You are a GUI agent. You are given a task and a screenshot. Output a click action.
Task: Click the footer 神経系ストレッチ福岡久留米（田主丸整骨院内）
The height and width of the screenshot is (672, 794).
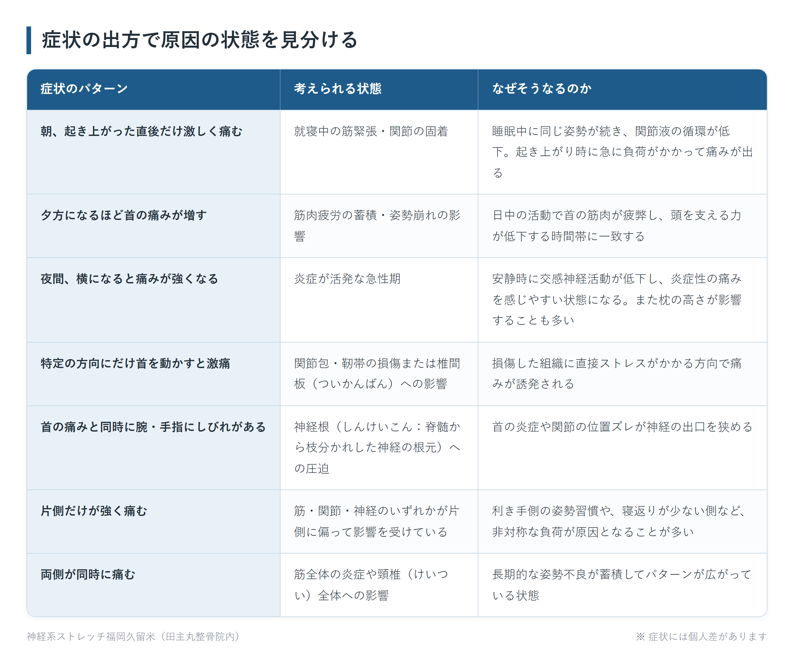point(133,637)
